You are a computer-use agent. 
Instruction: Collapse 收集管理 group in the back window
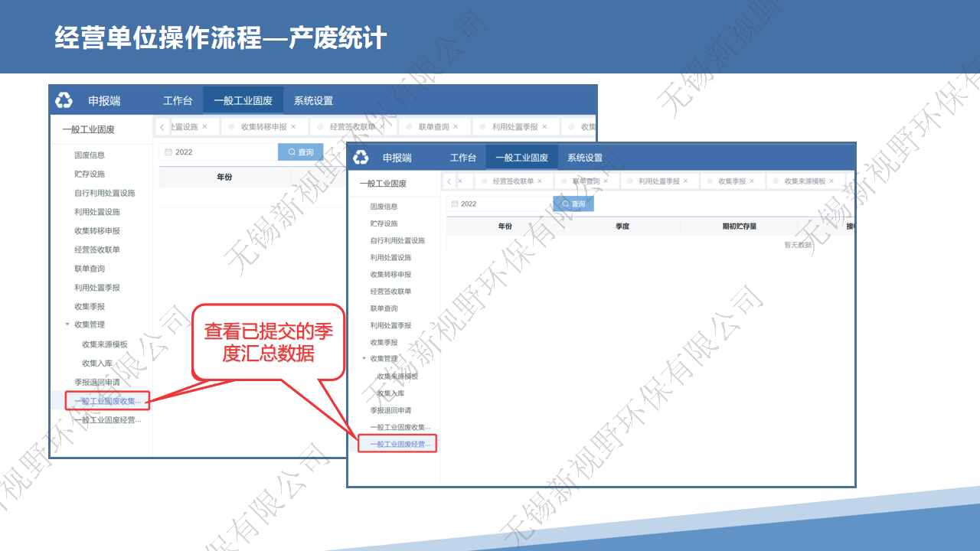[67, 325]
